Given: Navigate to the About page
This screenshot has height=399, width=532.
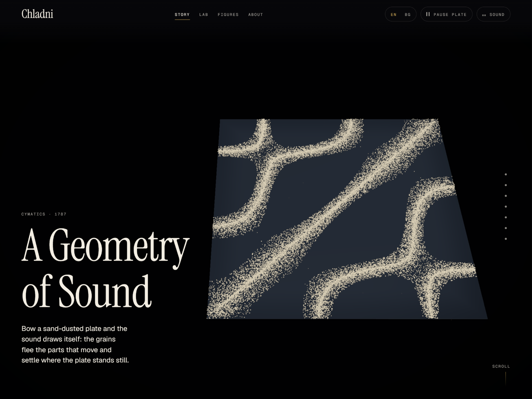Looking at the screenshot, I should point(255,15).
